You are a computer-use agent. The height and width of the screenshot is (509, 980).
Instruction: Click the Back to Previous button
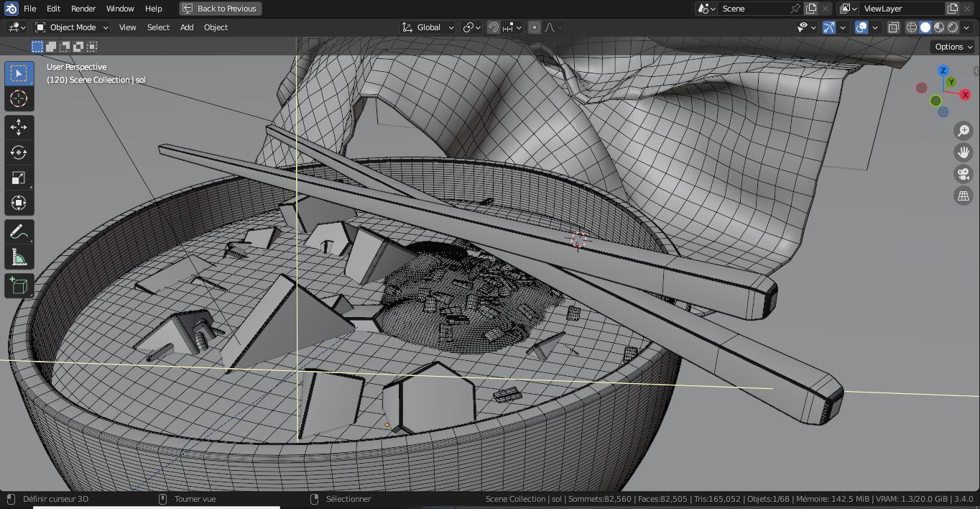point(220,9)
